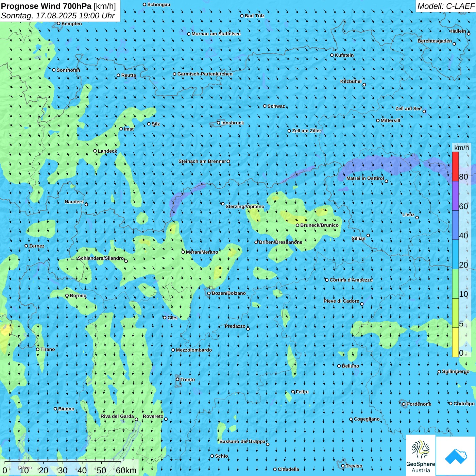Image resolution: width=476 pixels, height=476 pixels.
Task: Click the Trento city label
Action: [x=188, y=379]
